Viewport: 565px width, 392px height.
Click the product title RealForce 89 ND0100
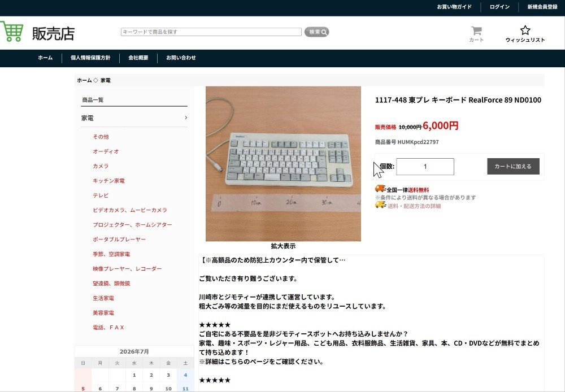458,100
